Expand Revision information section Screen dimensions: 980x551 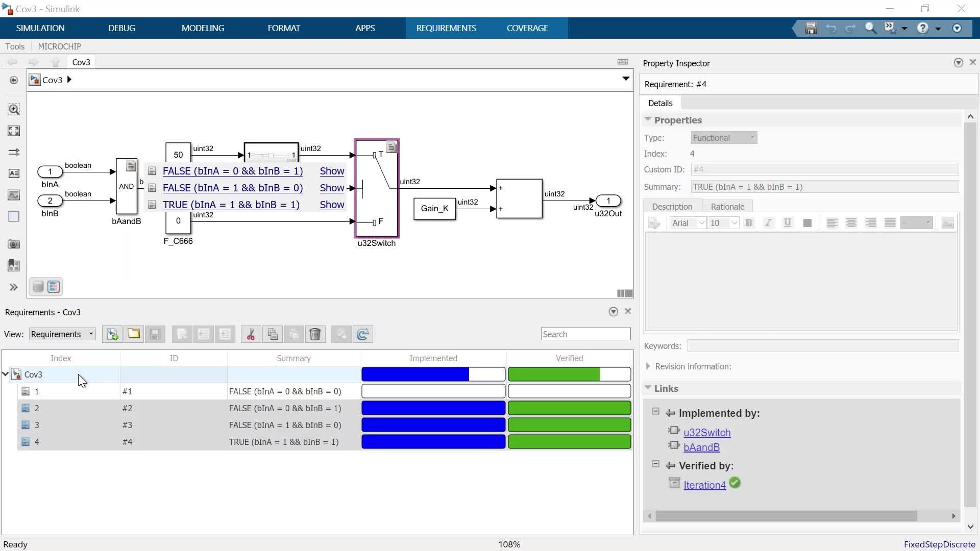648,366
